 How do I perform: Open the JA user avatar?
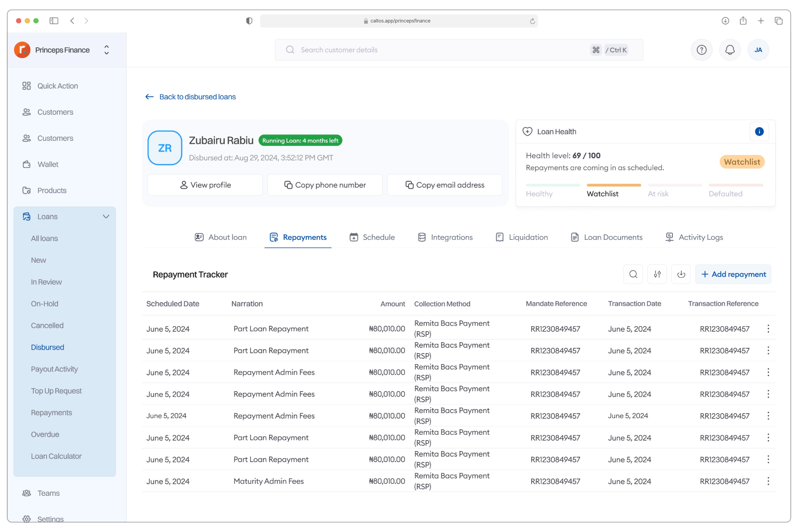758,50
